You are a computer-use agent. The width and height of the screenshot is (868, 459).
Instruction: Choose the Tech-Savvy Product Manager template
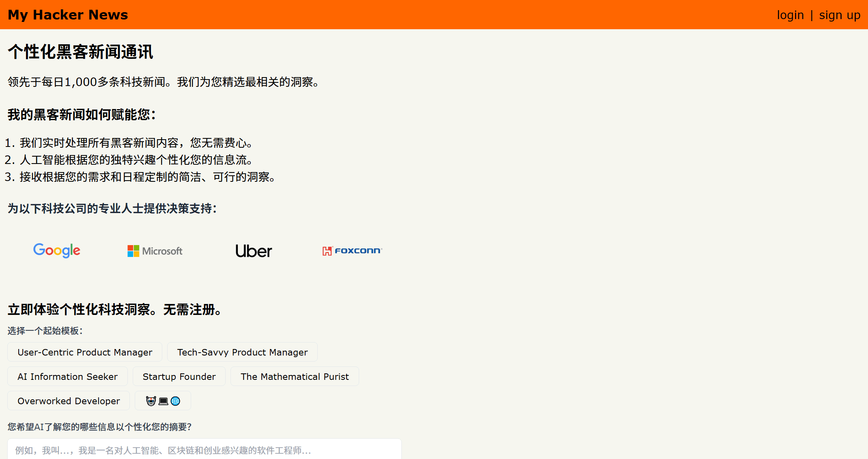(242, 352)
